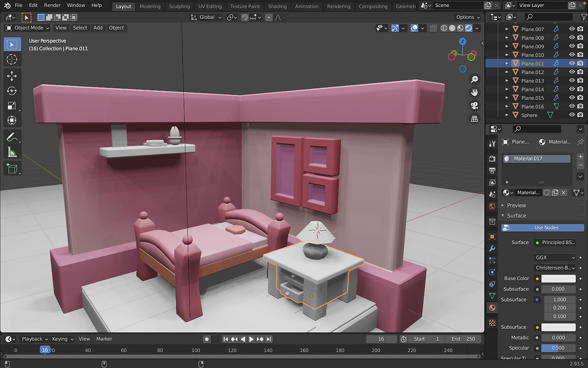The width and height of the screenshot is (588, 368).
Task: Open the Options dropdown
Action: 468,17
